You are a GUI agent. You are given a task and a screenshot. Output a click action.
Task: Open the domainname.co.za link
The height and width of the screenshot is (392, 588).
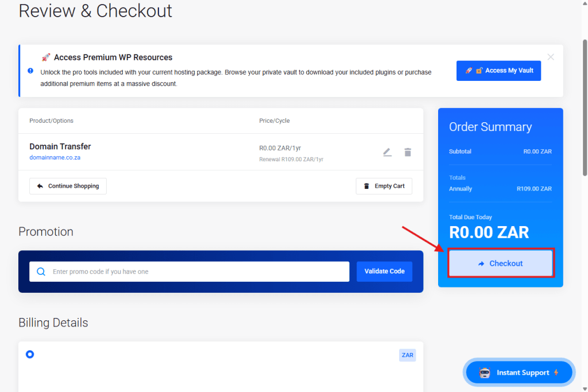[x=55, y=157]
